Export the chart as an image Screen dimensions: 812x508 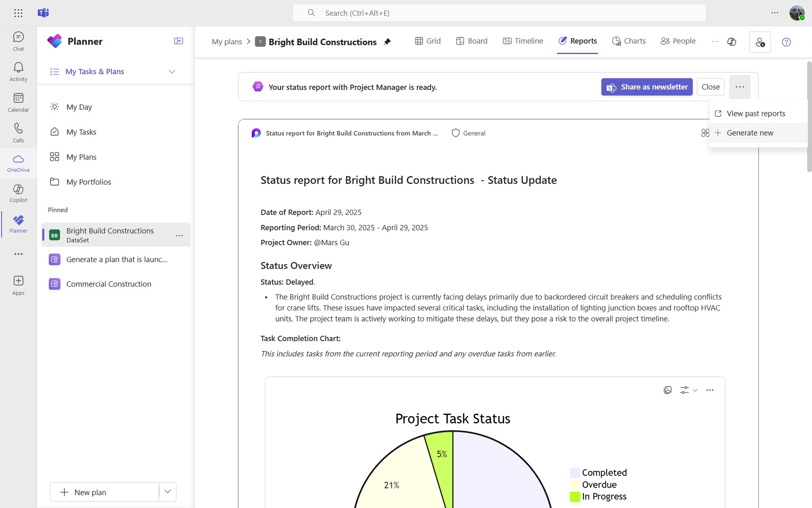click(x=668, y=390)
